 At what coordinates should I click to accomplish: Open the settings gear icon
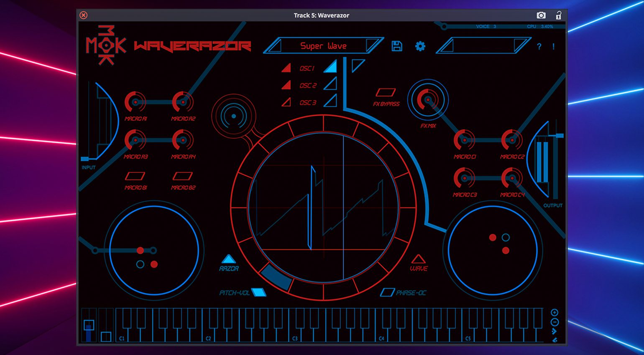(420, 46)
